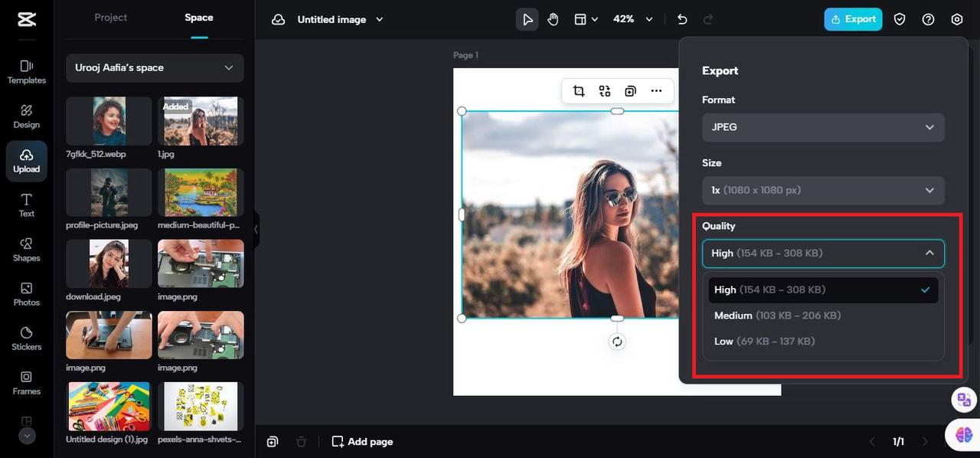
Task: Select the pointer select tool
Action: tap(528, 19)
